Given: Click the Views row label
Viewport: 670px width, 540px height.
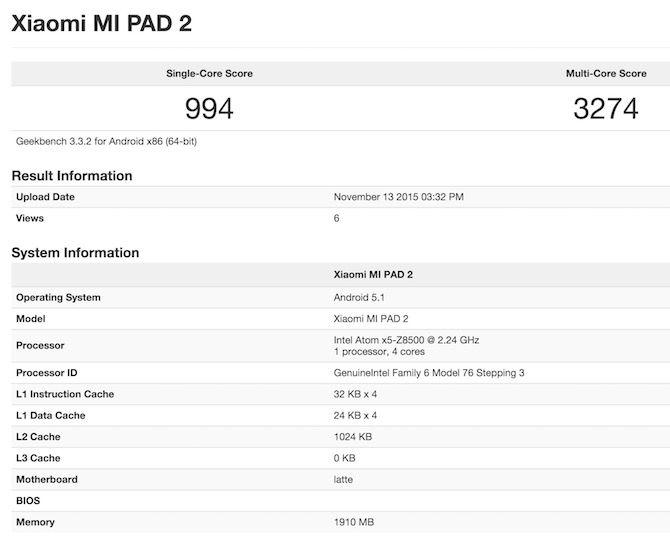Looking at the screenshot, I should (30, 218).
